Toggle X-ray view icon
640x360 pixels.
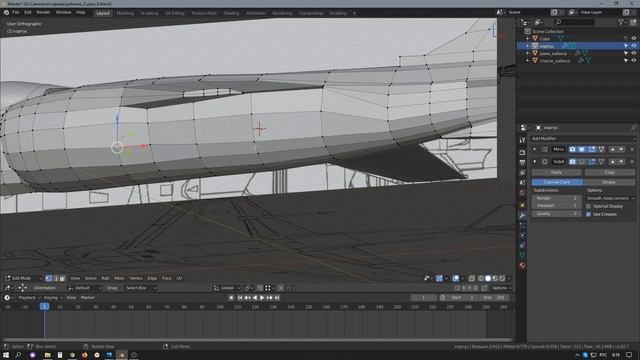(x=471, y=278)
